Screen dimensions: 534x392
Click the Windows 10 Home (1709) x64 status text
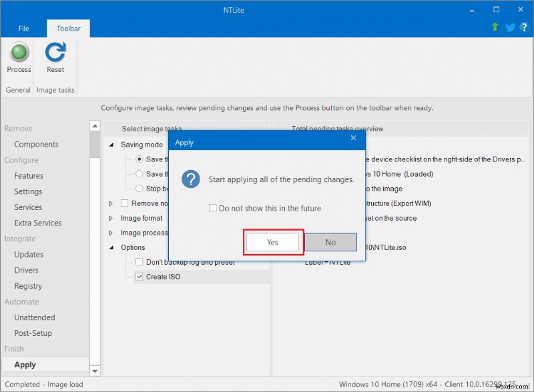[427, 384]
